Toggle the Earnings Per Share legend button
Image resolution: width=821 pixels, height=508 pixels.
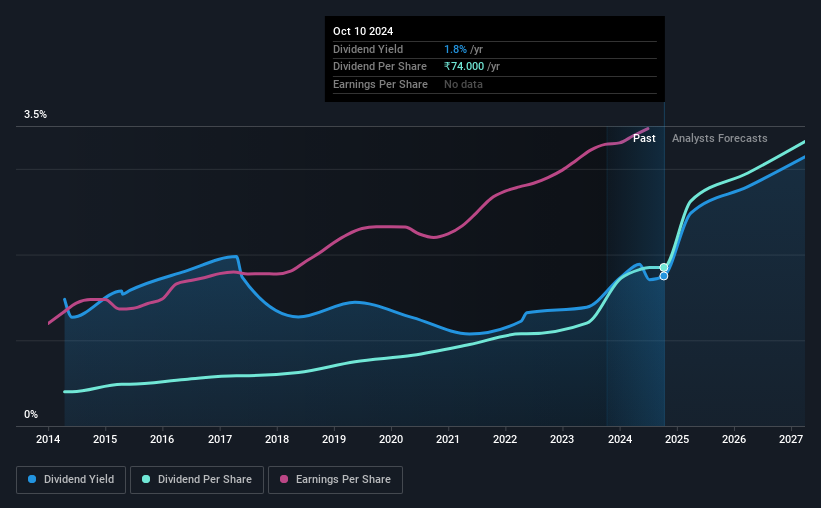pos(335,480)
